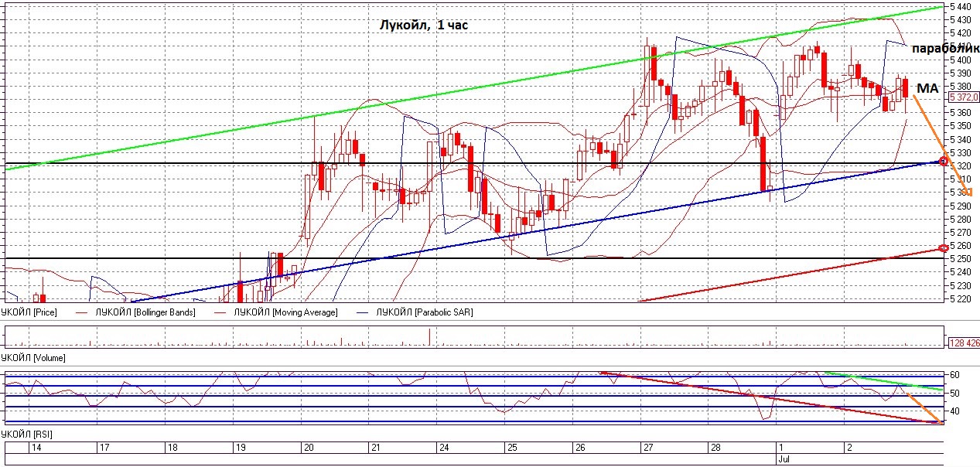
Task: Click the volume value 128 426
Action: coord(963,343)
